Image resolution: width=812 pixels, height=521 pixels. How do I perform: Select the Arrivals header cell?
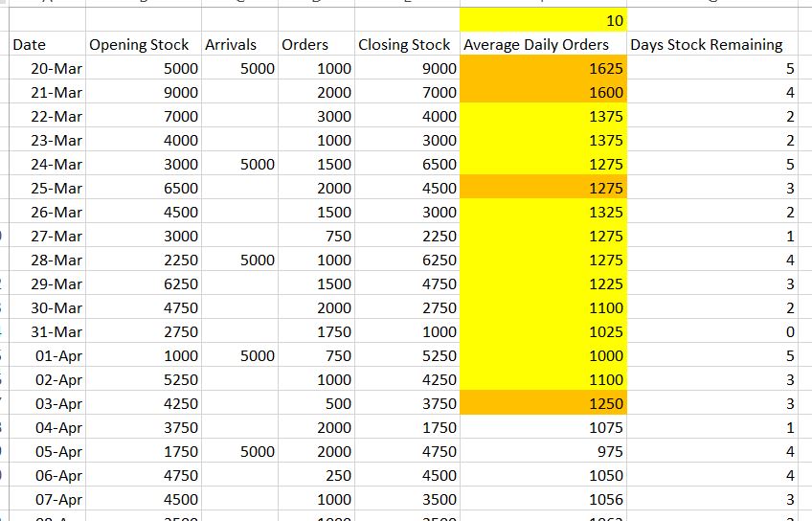click(239, 45)
